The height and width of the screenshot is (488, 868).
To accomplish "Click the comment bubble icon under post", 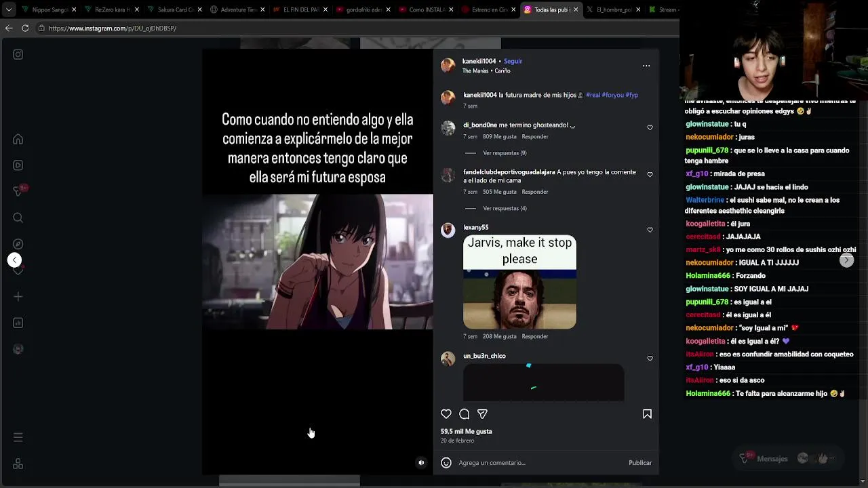I will [465, 414].
